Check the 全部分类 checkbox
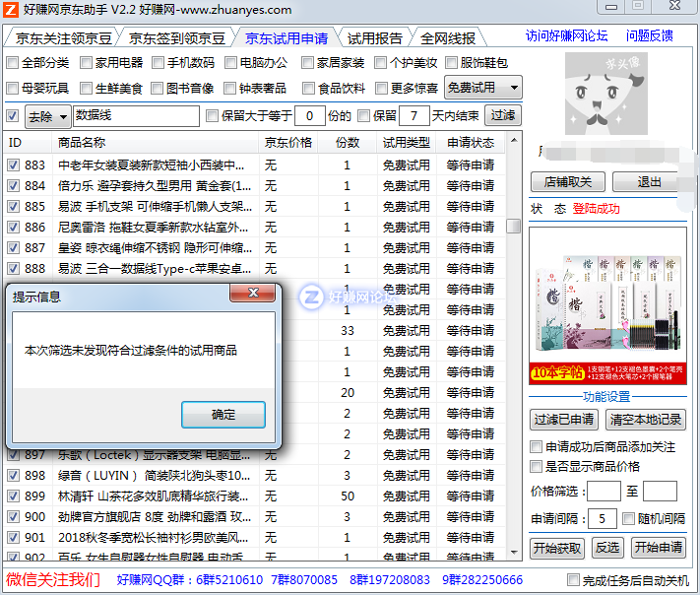The height and width of the screenshot is (595, 700). [13, 62]
